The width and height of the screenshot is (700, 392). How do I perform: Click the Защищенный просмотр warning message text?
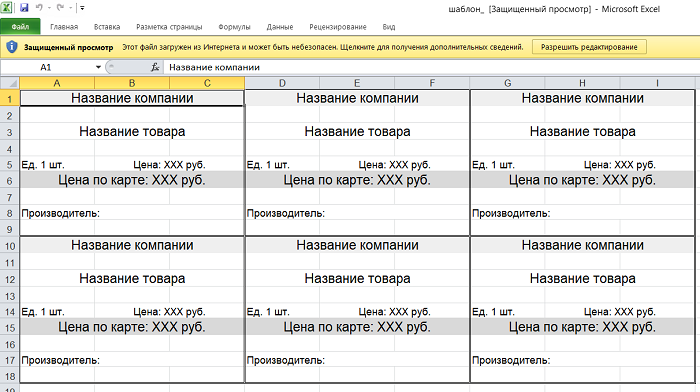(323, 47)
